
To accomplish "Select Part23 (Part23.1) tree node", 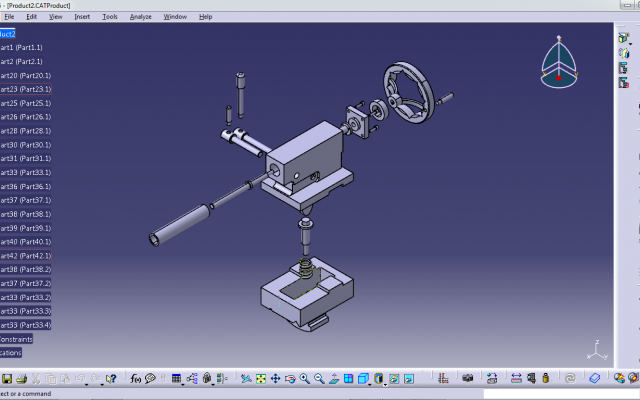I will click(26, 89).
